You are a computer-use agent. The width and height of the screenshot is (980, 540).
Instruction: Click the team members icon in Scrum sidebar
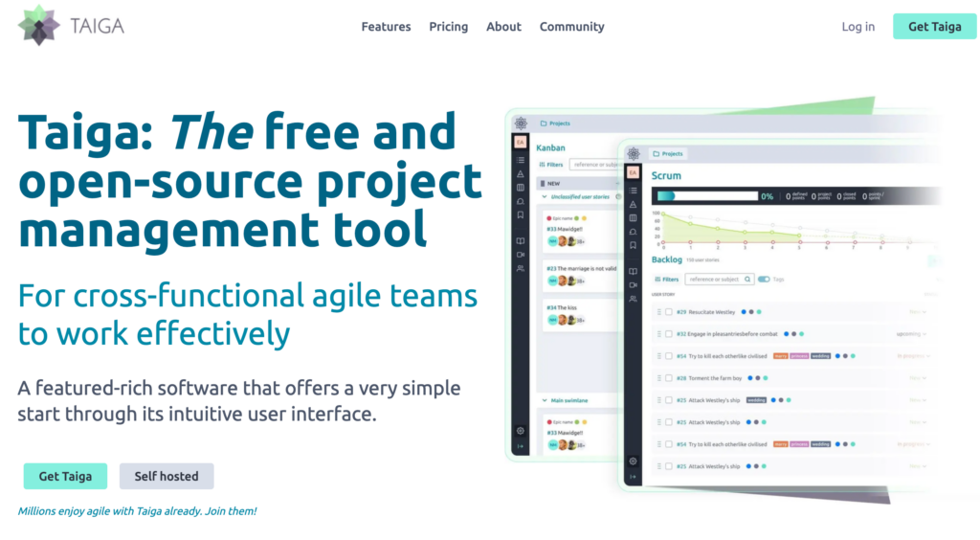click(x=633, y=300)
